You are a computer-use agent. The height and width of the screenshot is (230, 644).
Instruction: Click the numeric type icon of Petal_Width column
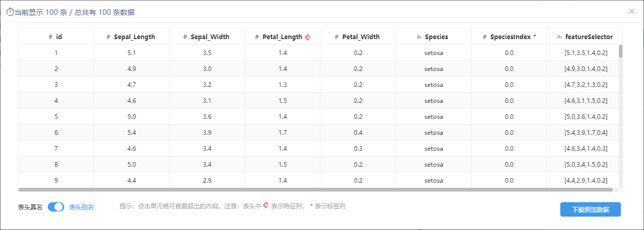[336, 37]
